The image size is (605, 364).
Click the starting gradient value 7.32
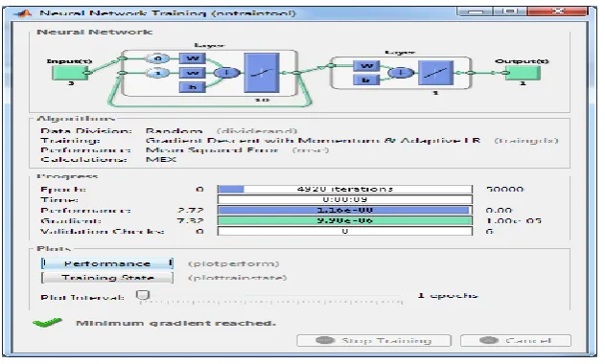click(190, 221)
